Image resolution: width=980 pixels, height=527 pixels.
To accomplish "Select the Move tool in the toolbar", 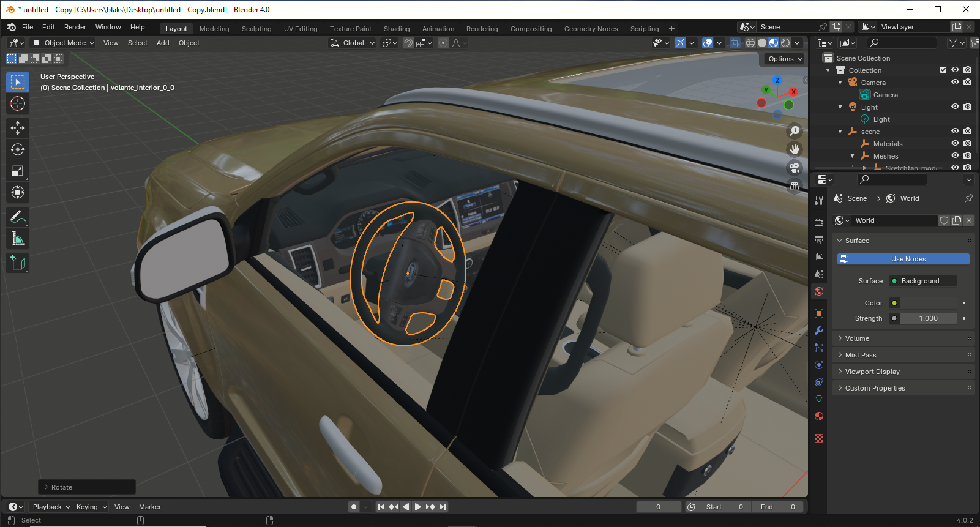I will (x=18, y=127).
